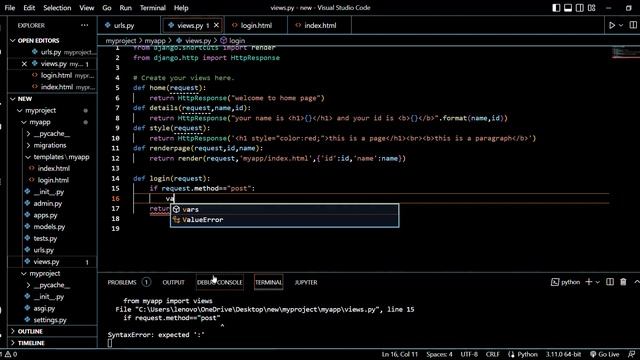Collapse the top myproject folder
The width and height of the screenshot is (640, 360).
(52, 111)
